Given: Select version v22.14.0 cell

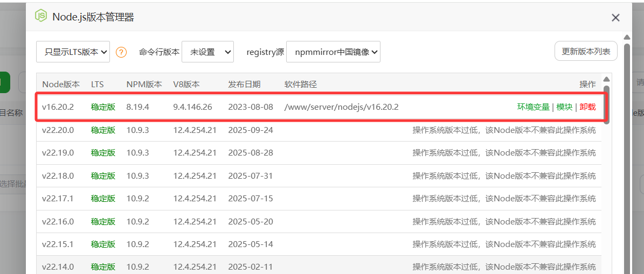Looking at the screenshot, I should [x=58, y=267].
